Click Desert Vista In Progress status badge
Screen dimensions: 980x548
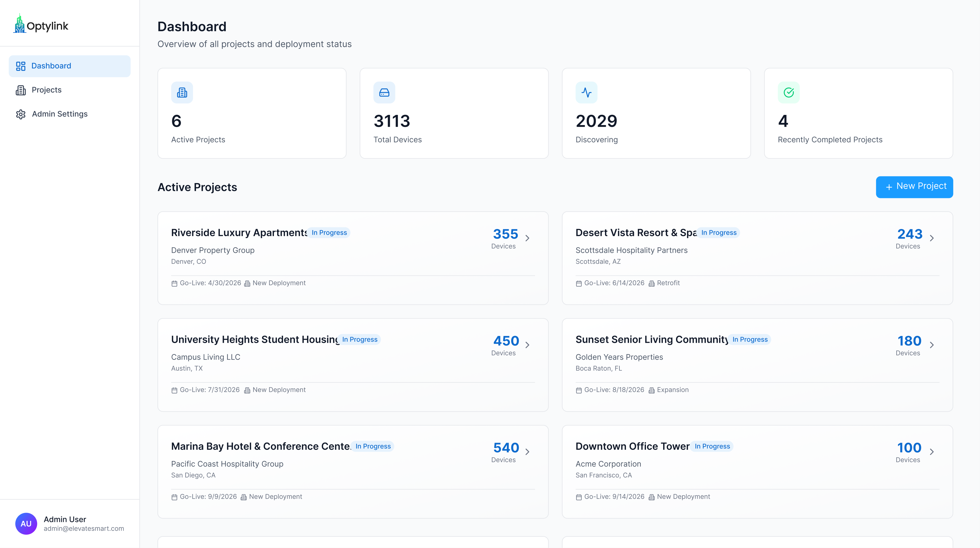click(719, 233)
